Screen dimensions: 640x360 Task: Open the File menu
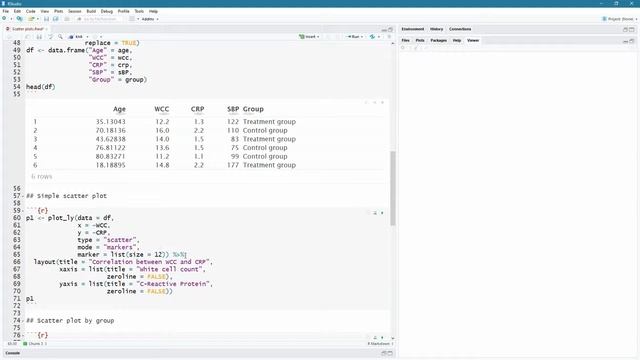click(x=6, y=11)
